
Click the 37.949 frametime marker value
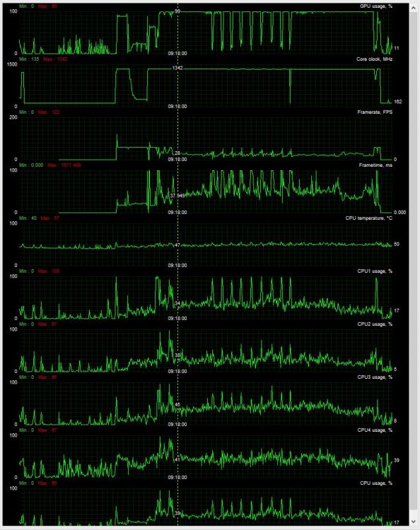coord(177,196)
